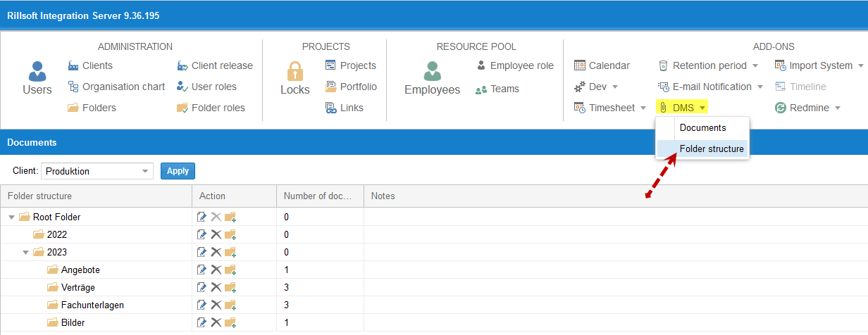868x335 pixels.
Task: Choose Documents from the DMS menu
Action: click(x=702, y=128)
